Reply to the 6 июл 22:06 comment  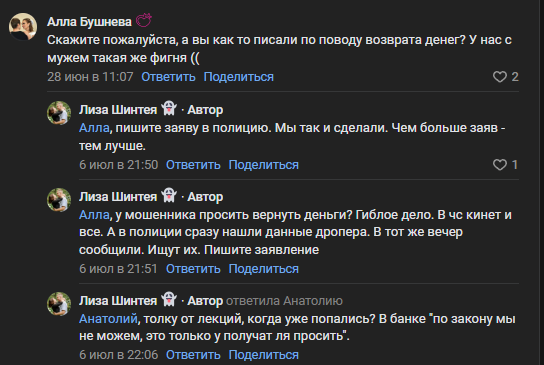coord(193,355)
